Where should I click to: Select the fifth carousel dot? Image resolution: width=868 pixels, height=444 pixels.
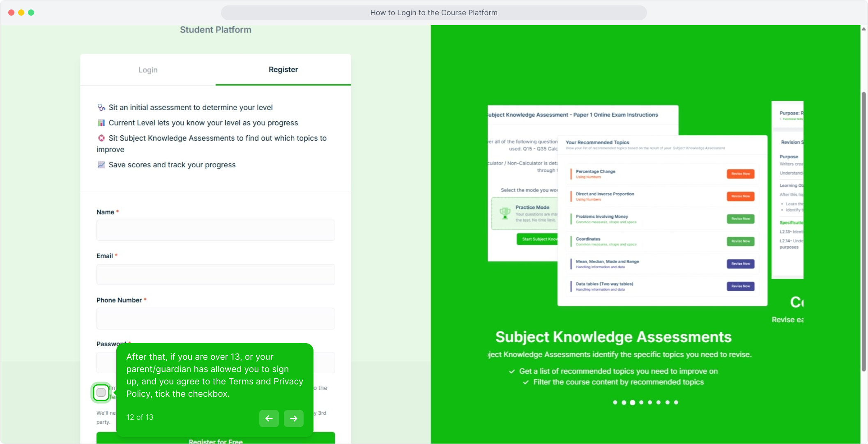click(x=650, y=402)
